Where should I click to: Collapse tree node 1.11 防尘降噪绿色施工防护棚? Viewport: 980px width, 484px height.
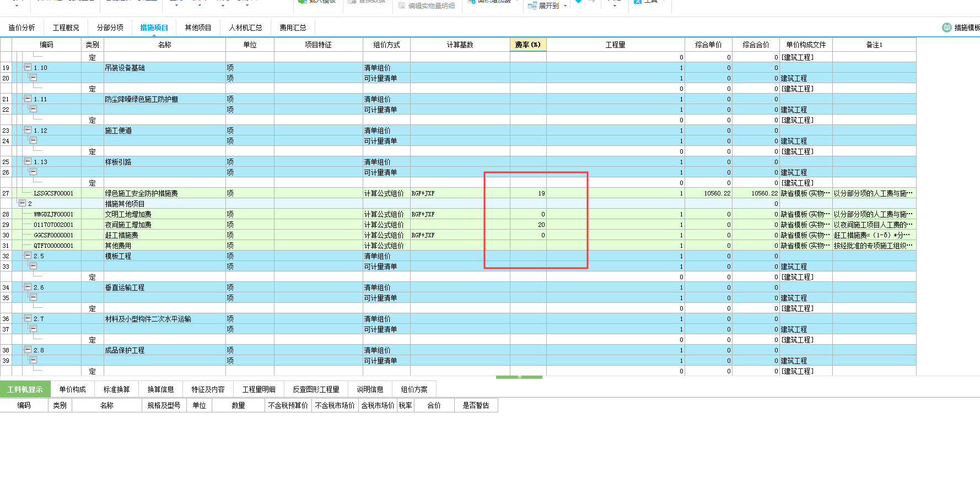[x=28, y=99]
